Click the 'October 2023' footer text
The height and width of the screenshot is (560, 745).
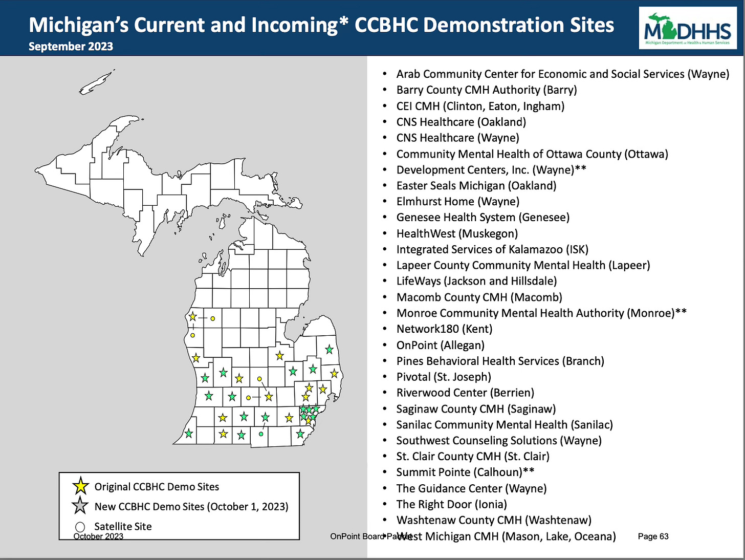[x=98, y=536]
